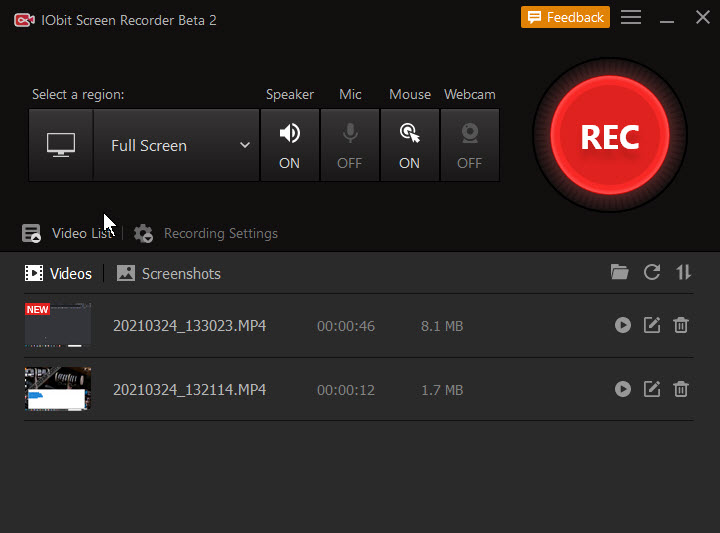
Task: Minimize the IObit Screen Recorder window
Action: [667, 21]
